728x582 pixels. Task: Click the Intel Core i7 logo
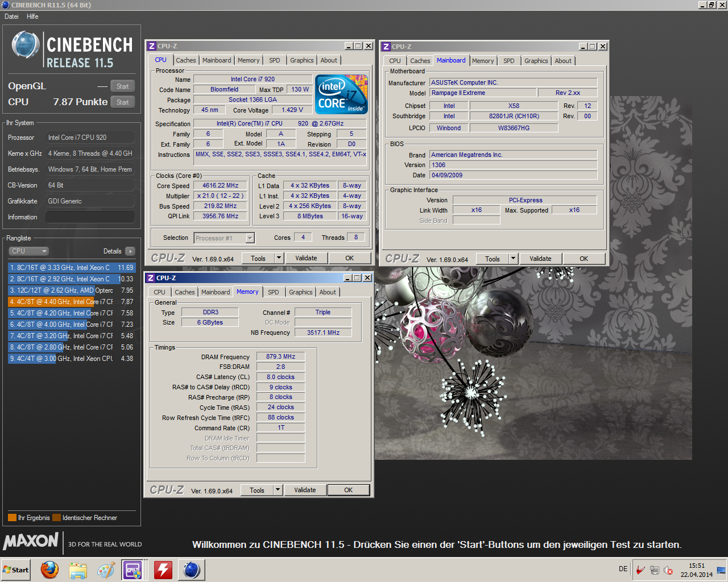pyautogui.click(x=341, y=94)
